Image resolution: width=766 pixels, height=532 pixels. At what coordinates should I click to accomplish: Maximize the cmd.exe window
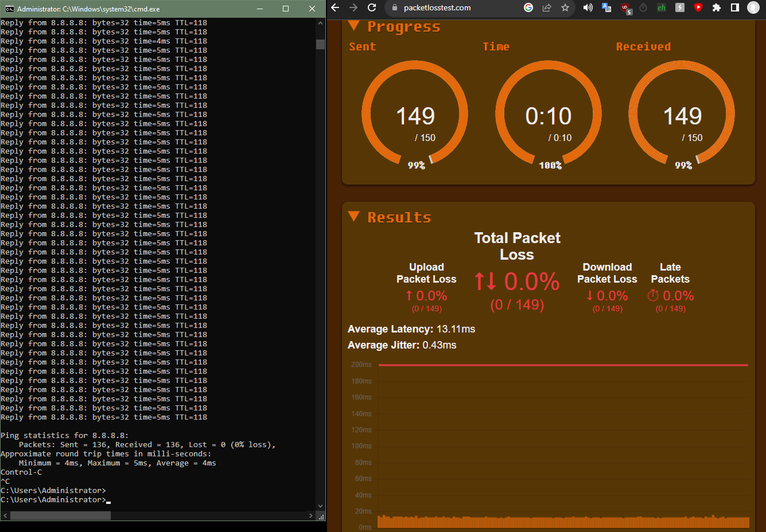286,9
